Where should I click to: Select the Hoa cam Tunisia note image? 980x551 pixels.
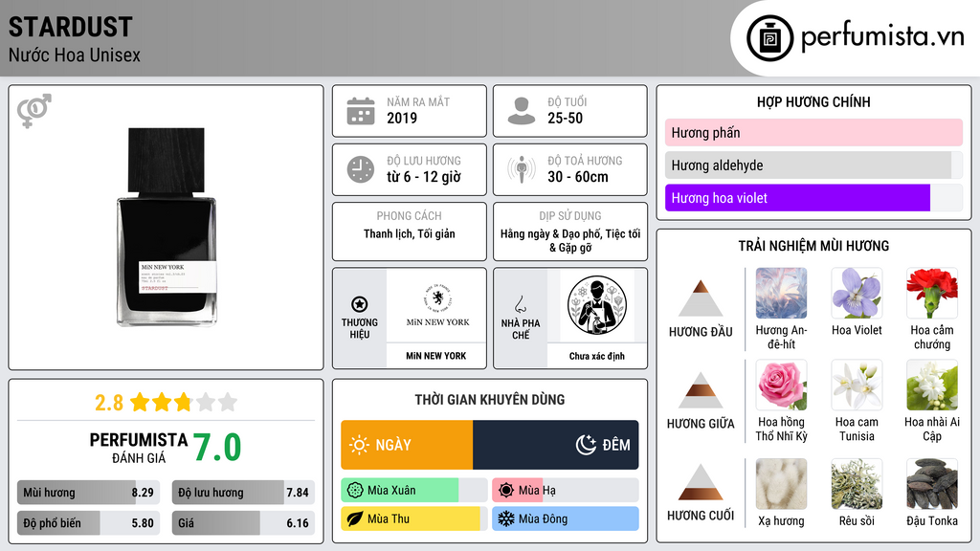click(857, 386)
